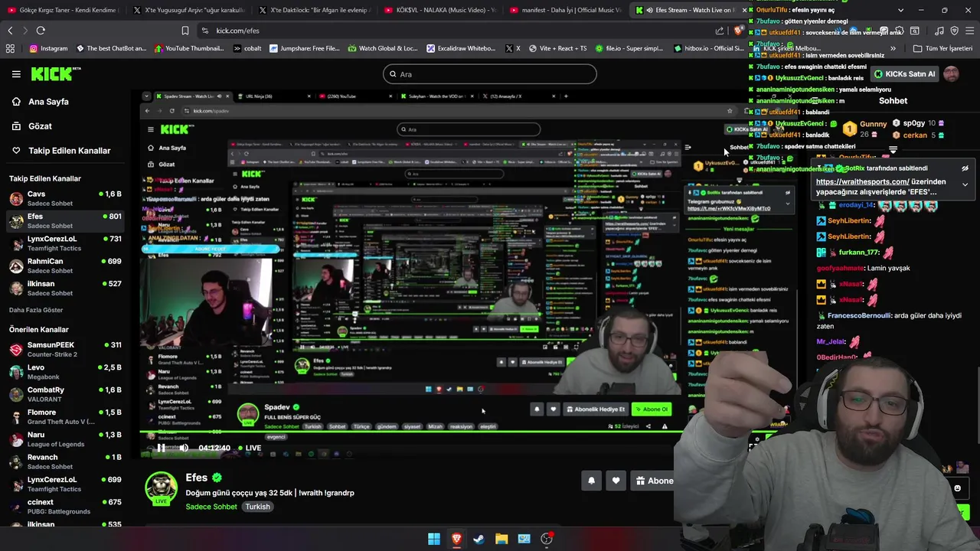Open the user profile avatar menu
Screen dimensions: 980x551
tap(951, 73)
